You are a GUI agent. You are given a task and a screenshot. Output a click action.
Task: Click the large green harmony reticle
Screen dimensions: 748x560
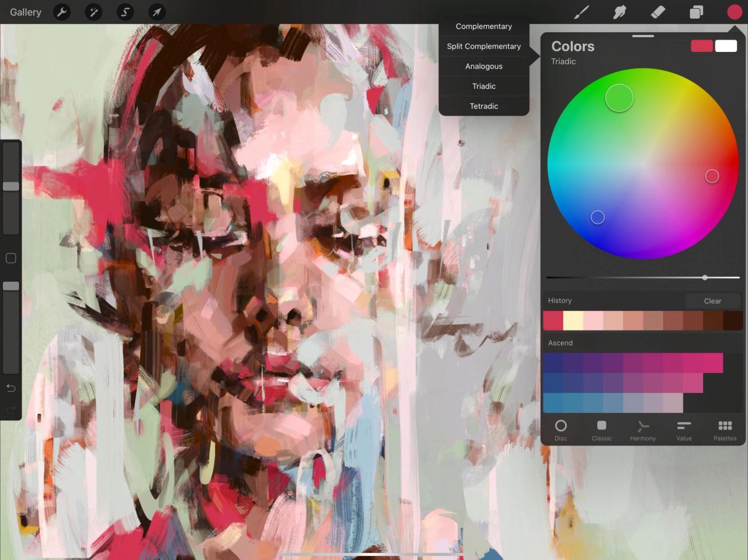point(619,98)
